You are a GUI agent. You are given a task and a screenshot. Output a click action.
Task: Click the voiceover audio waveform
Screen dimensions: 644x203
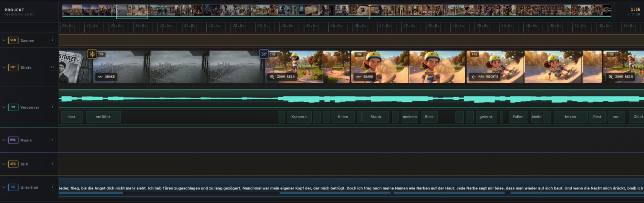pyautogui.click(x=351, y=99)
